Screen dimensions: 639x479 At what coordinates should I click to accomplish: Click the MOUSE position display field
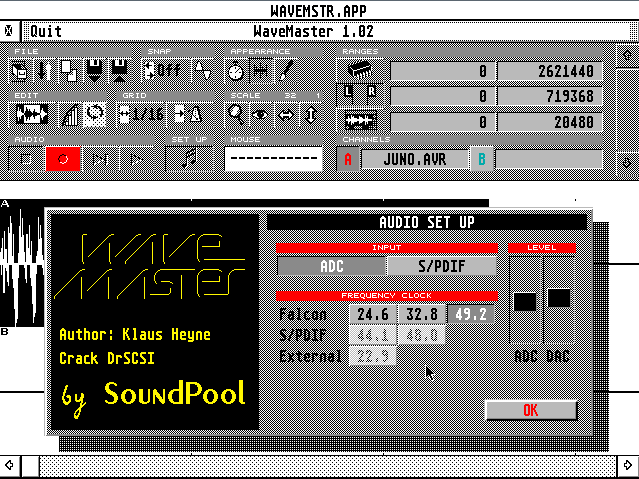[273, 159]
